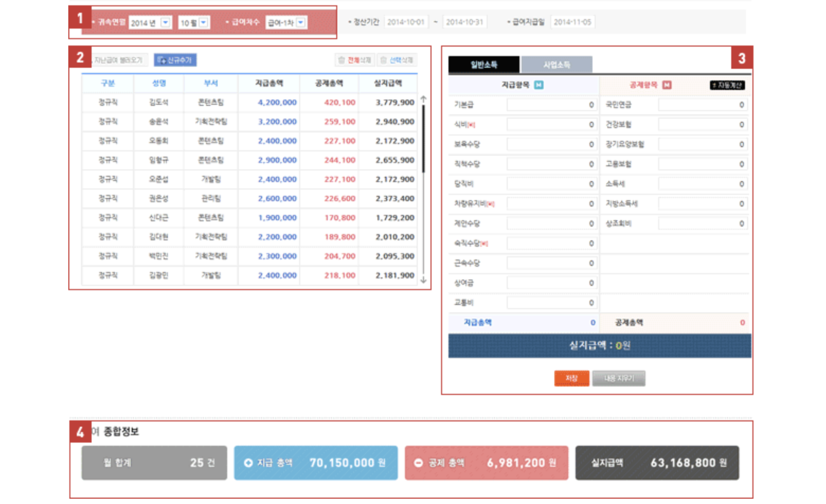Click the 기본급 input field
This screenshot has width=826, height=504.
[552, 105]
